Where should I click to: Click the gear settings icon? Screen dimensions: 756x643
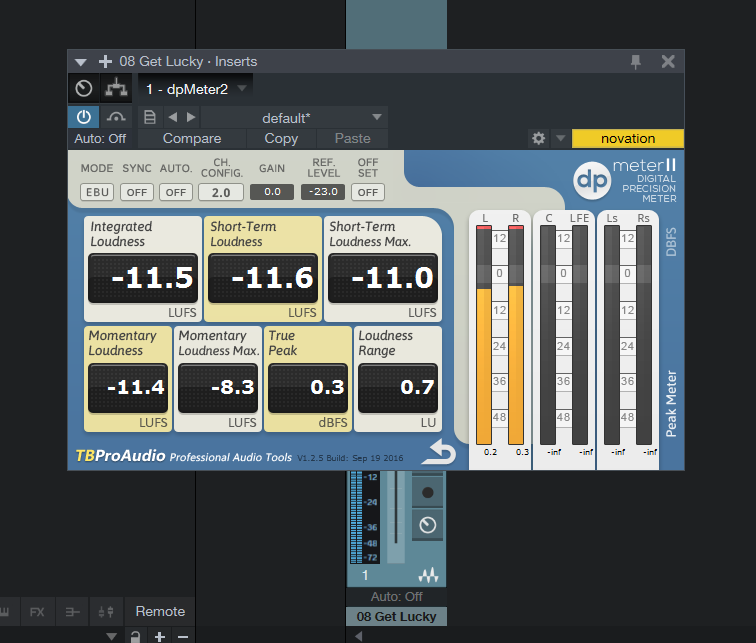coord(539,139)
